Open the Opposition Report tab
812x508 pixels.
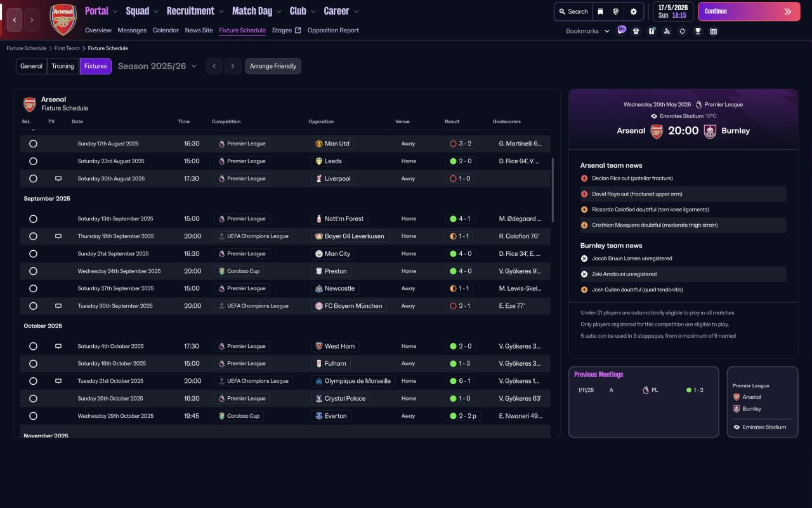click(333, 30)
